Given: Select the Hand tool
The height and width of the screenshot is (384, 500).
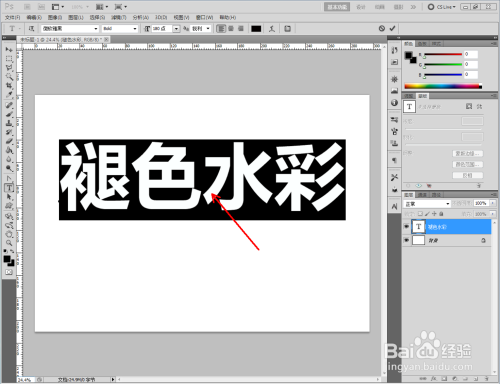Looking at the screenshot, I should tap(9, 234).
